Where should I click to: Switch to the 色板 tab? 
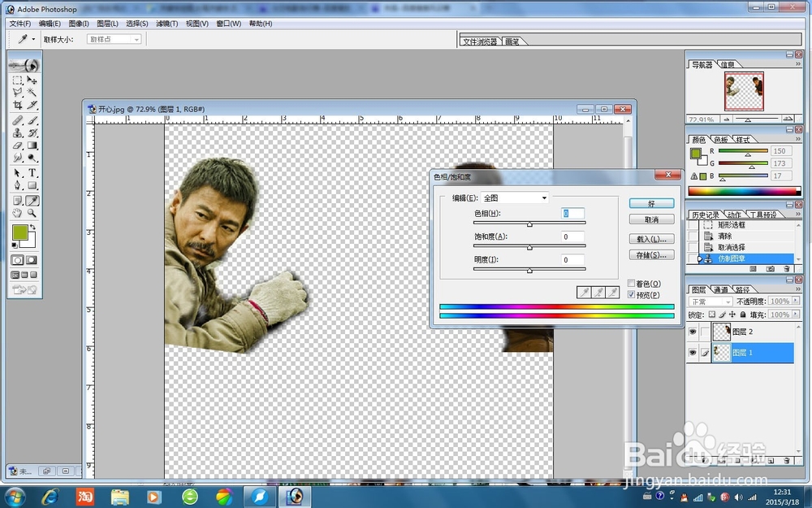721,140
